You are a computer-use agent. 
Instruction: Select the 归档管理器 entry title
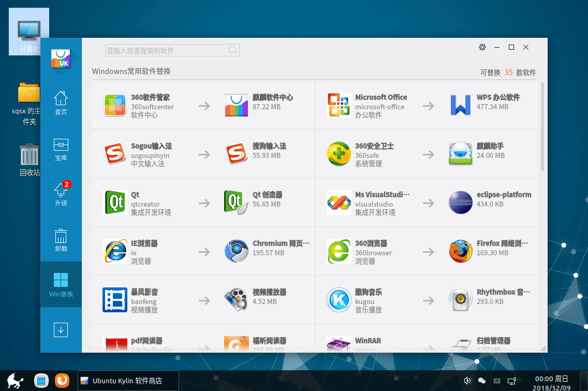493,341
